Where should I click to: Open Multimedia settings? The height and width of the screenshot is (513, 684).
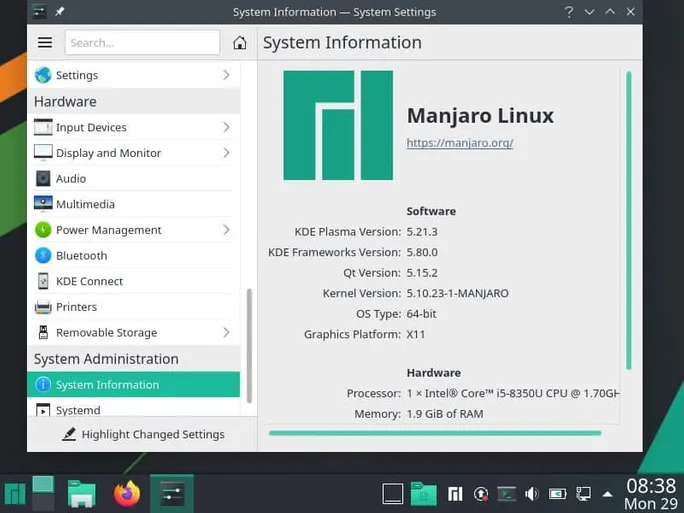(x=85, y=205)
